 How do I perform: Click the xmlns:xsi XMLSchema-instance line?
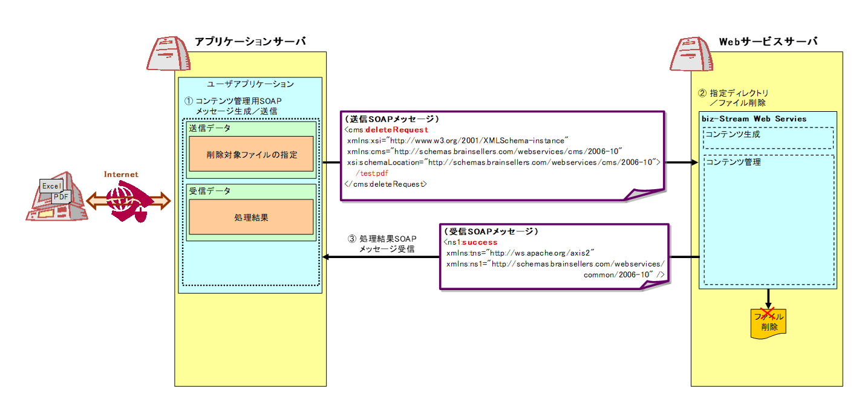(x=458, y=140)
